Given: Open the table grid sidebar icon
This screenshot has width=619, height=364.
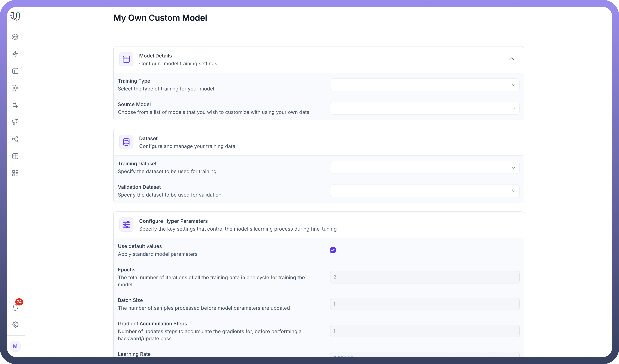Looking at the screenshot, I should click(x=15, y=156).
